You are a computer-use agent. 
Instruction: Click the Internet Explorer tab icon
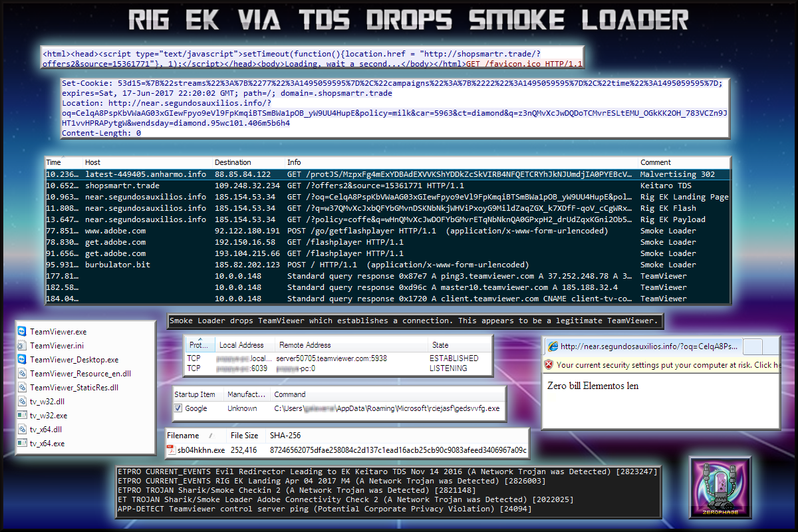(552, 346)
